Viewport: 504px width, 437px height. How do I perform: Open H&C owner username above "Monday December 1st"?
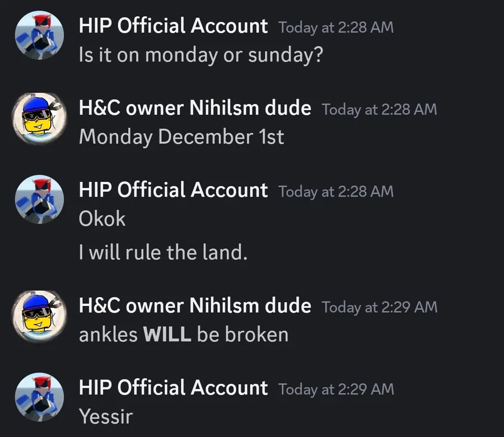[195, 108]
